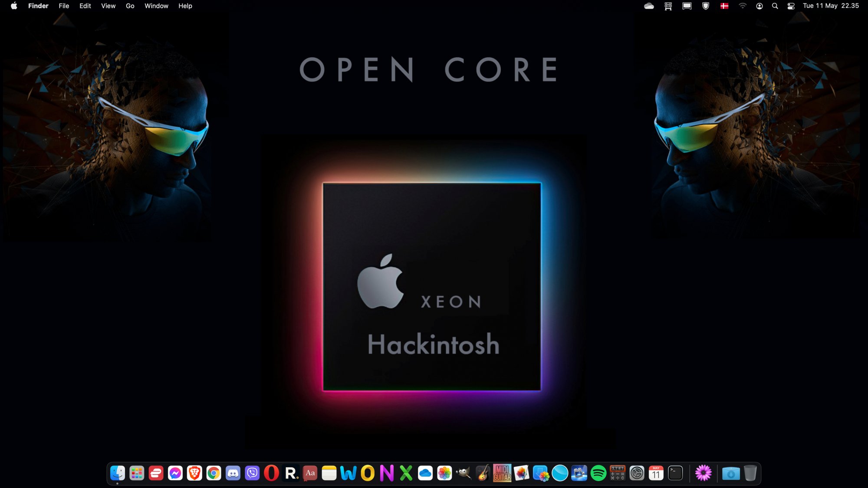
Task: Open the Finder menu
Action: [38, 6]
